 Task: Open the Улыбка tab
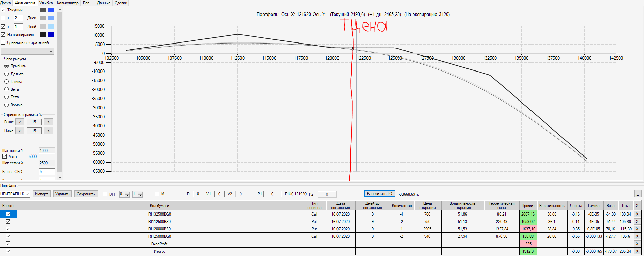click(46, 3)
